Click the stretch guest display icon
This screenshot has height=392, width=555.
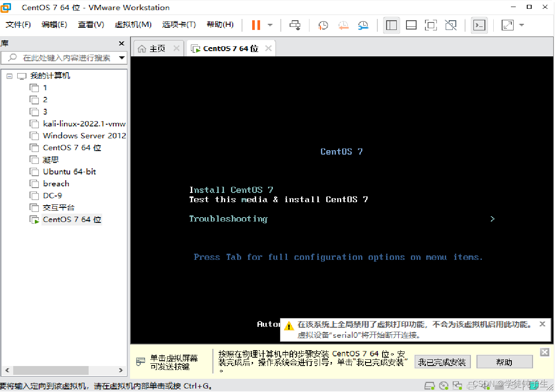(508, 25)
